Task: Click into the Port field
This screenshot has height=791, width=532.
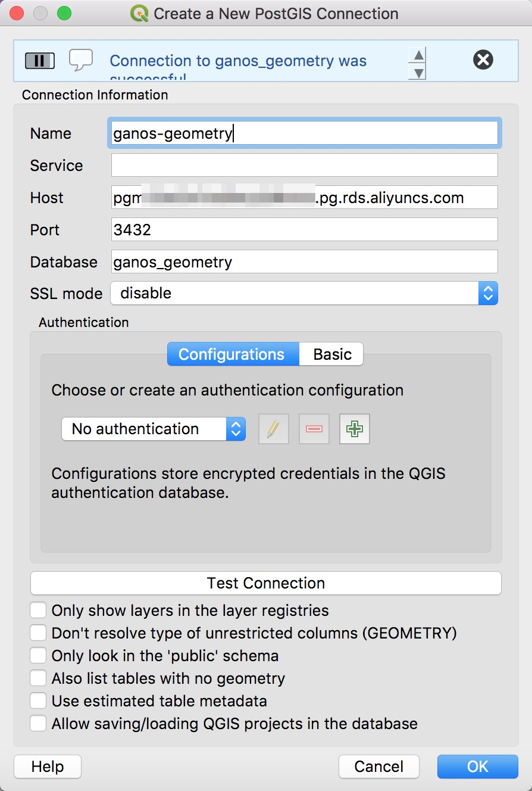Action: [303, 230]
